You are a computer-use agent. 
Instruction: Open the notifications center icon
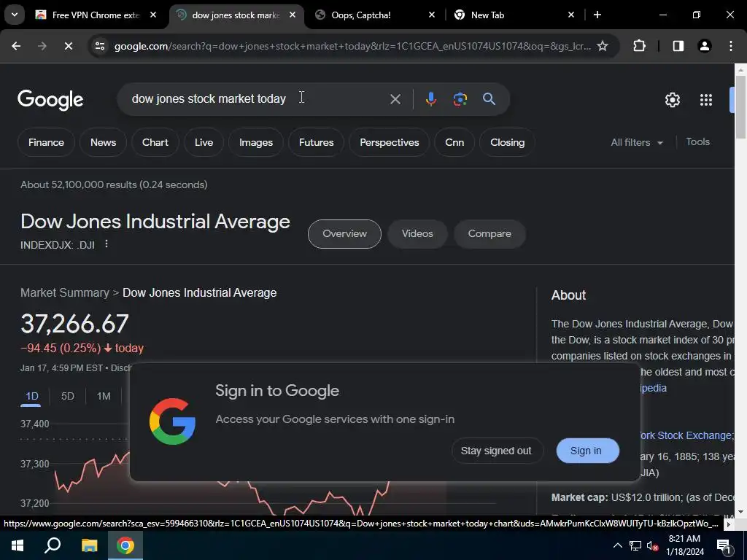point(724,545)
